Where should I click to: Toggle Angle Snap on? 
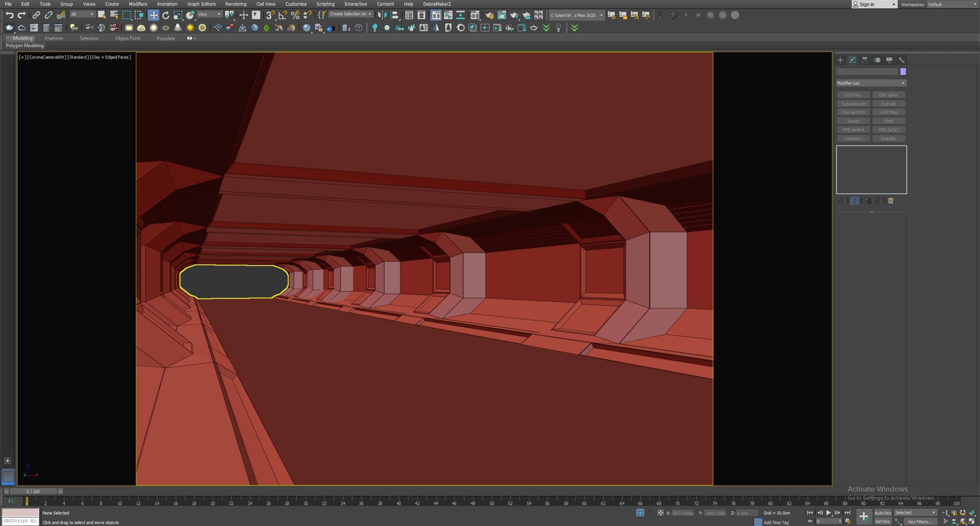click(283, 15)
